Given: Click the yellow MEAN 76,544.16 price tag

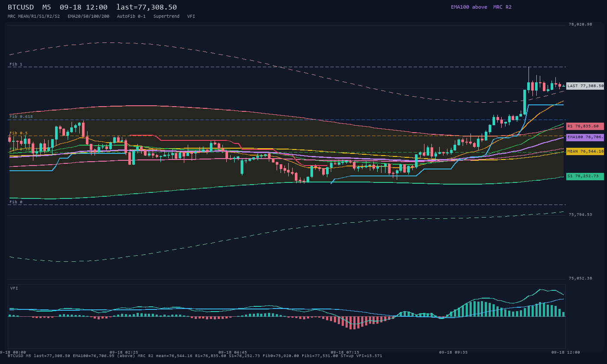Looking at the screenshot, I should point(585,151).
